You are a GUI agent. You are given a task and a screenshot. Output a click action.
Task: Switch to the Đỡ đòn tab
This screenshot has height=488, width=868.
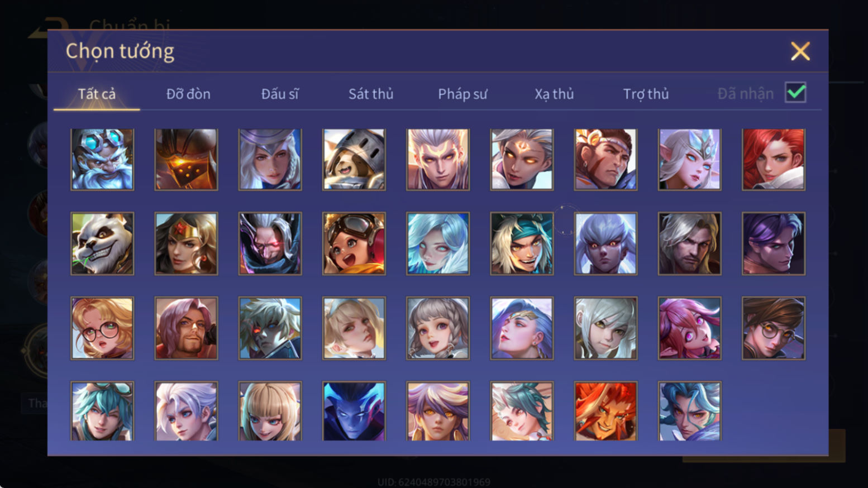coord(188,94)
